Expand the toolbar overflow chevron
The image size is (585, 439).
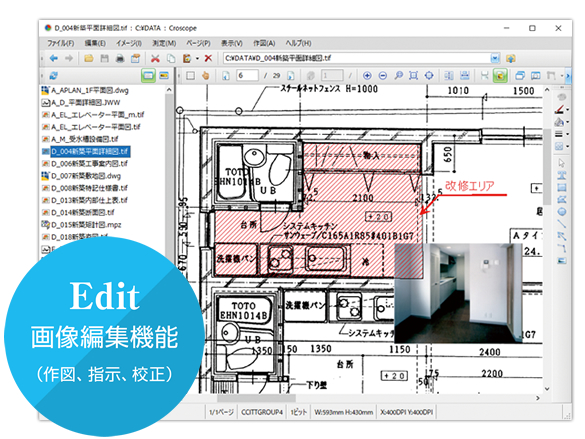tap(568, 76)
